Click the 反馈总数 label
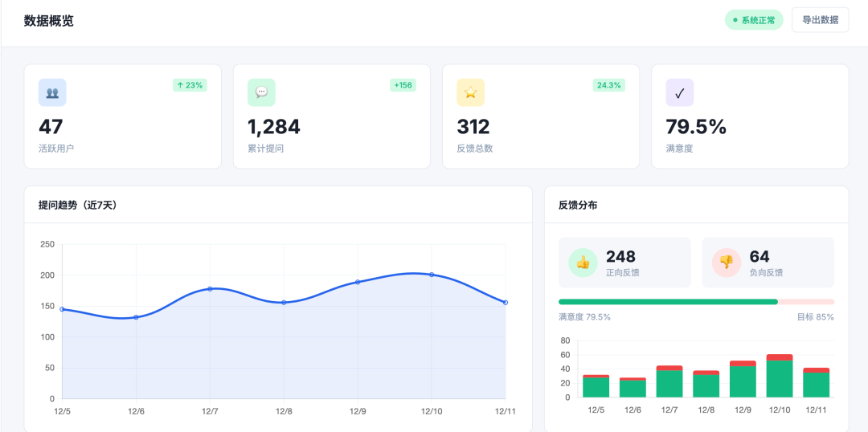The height and width of the screenshot is (432, 868). pos(475,149)
